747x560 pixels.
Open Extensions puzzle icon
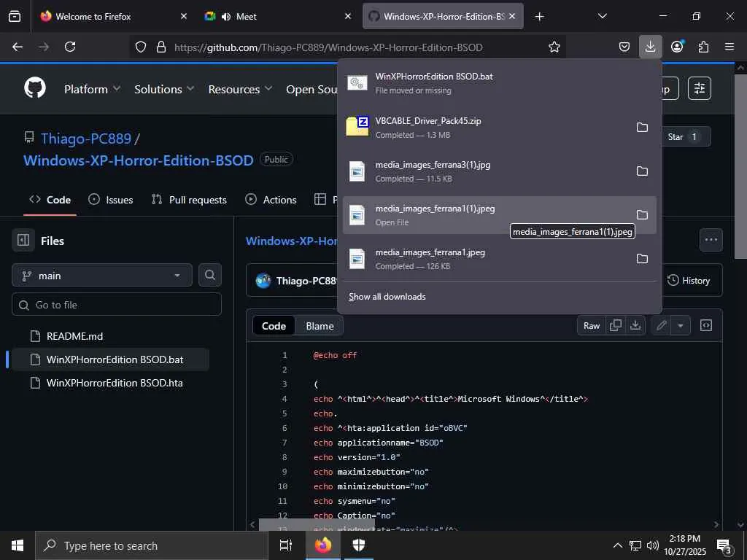[x=703, y=47]
